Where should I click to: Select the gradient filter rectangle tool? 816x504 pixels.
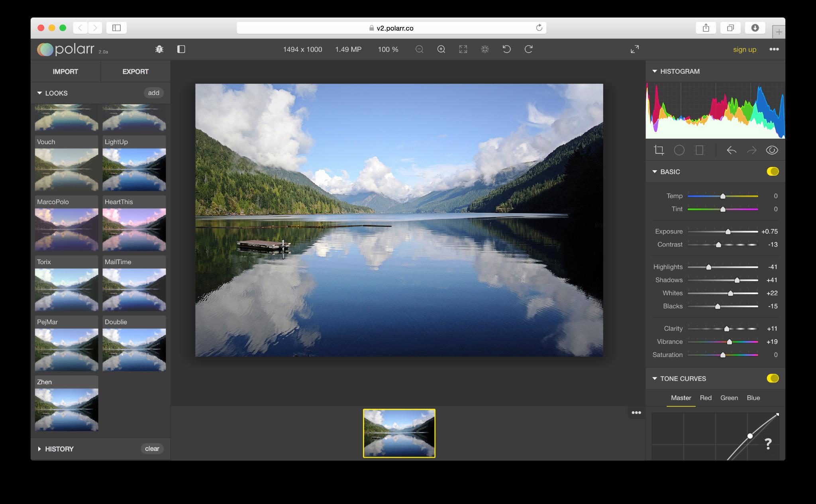coord(699,150)
